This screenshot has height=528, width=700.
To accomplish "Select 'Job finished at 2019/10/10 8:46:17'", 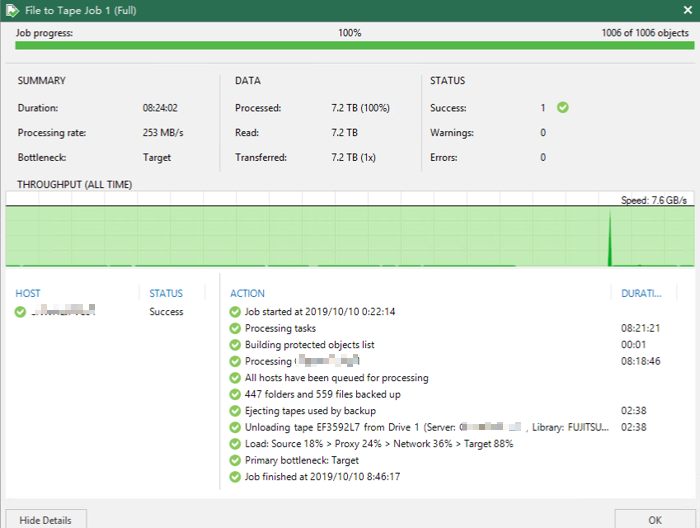I will click(x=322, y=477).
